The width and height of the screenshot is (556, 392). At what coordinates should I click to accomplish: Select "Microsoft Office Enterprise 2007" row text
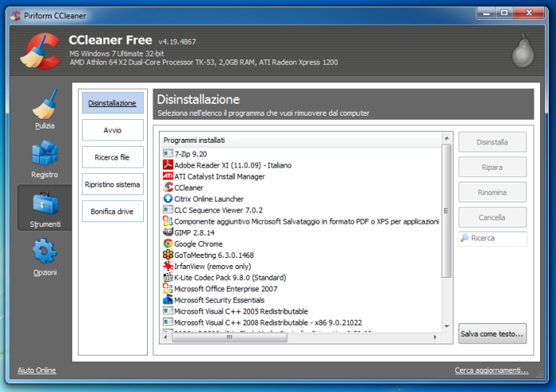[x=226, y=289]
